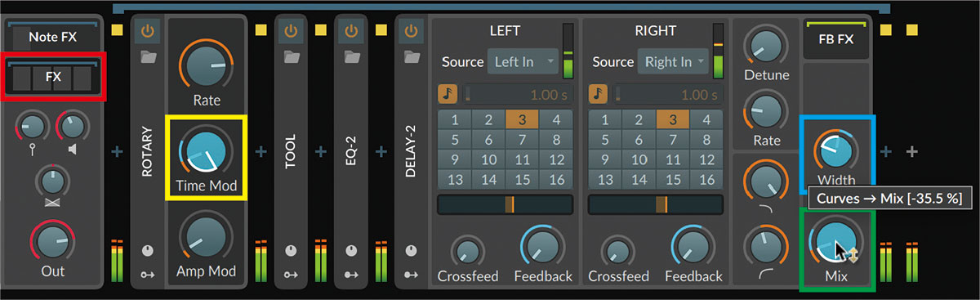Click the Amp Mod knob

click(207, 237)
